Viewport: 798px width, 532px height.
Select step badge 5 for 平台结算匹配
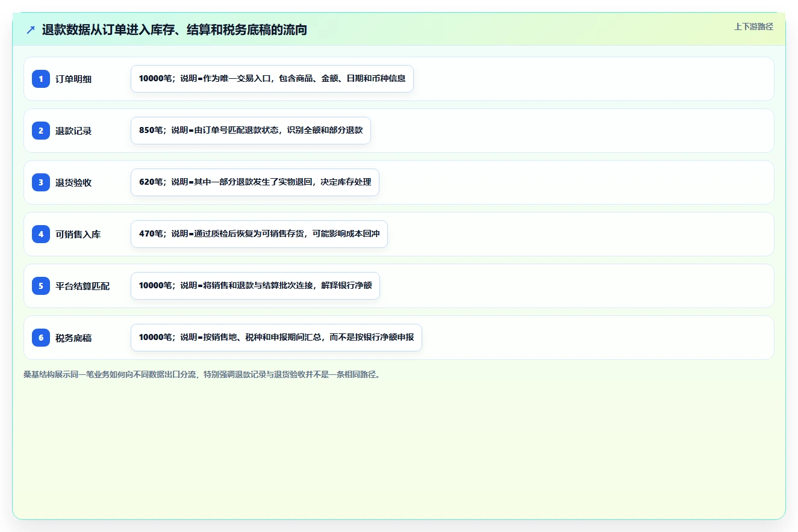[x=41, y=285]
